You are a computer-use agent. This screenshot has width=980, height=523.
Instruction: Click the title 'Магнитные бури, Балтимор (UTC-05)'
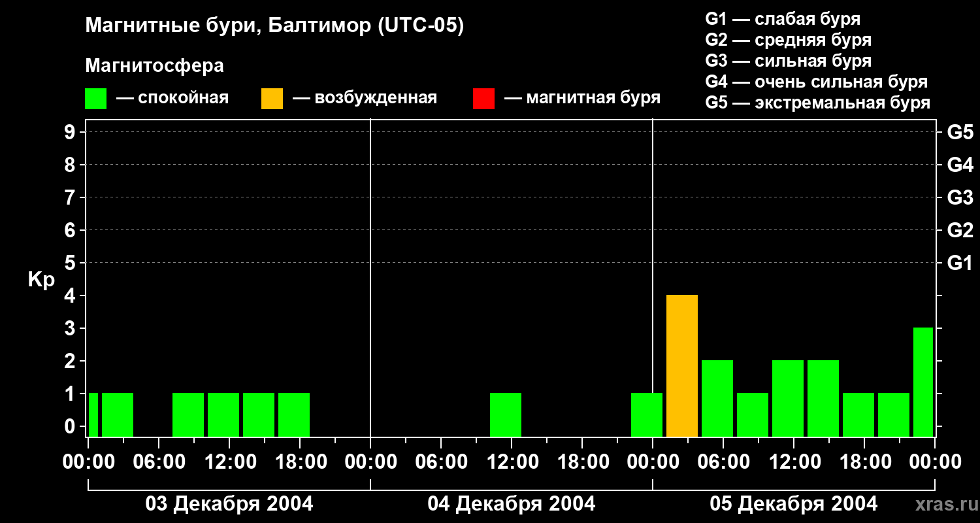(274, 27)
